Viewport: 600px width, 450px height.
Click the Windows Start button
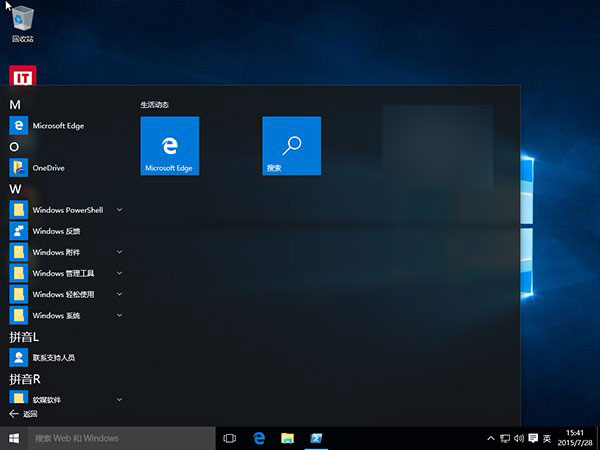click(14, 438)
